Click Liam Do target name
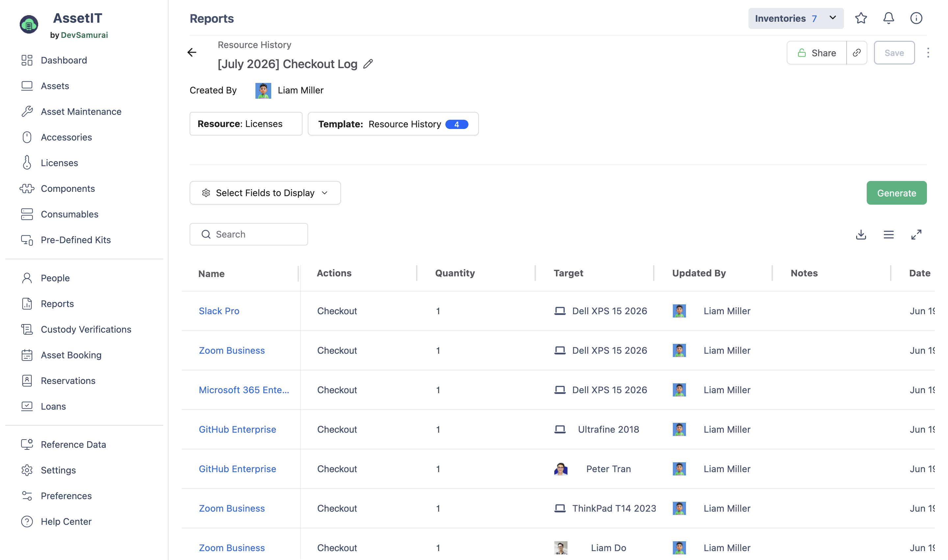Image resolution: width=948 pixels, height=560 pixels. (608, 548)
